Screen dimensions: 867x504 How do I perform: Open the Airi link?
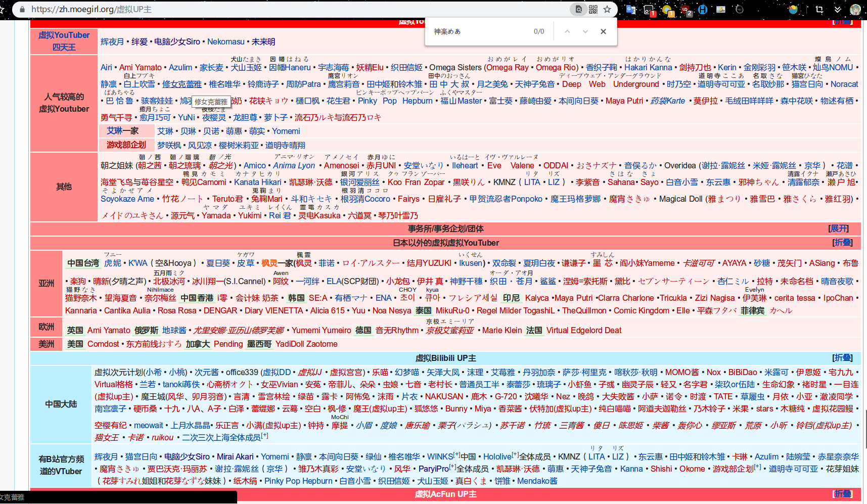pyautogui.click(x=106, y=67)
